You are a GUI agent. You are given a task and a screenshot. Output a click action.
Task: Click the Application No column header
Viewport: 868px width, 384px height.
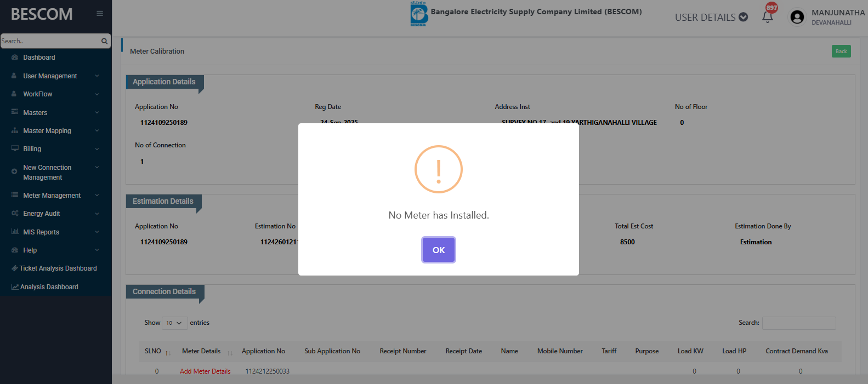point(263,351)
